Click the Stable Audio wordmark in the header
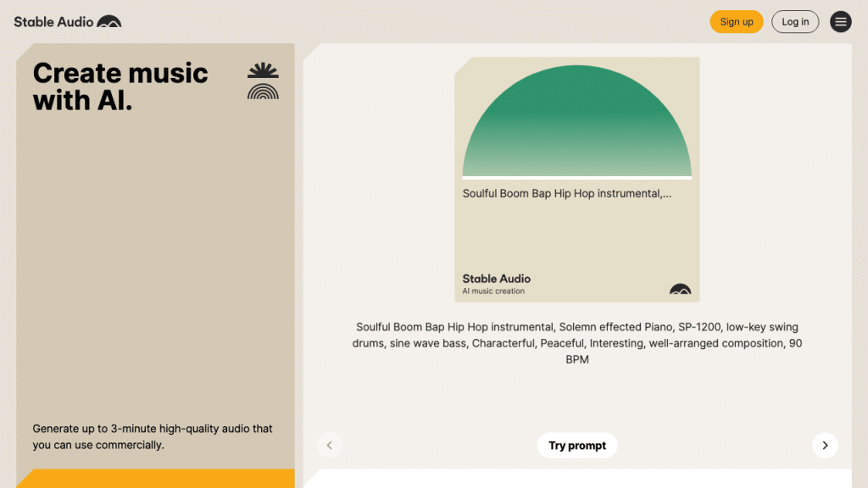 (53, 22)
